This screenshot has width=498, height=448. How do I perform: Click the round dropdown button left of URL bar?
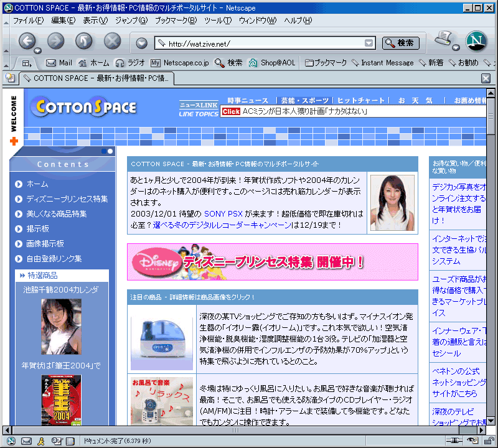click(142, 43)
